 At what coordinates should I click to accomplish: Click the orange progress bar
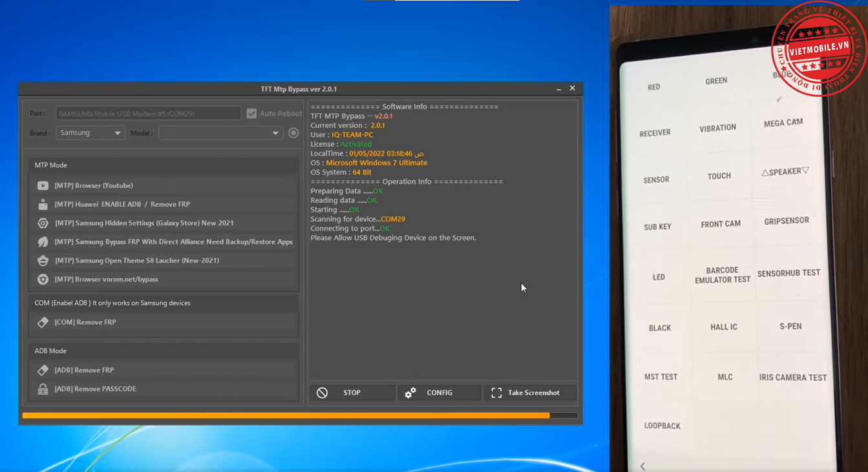tap(286, 415)
